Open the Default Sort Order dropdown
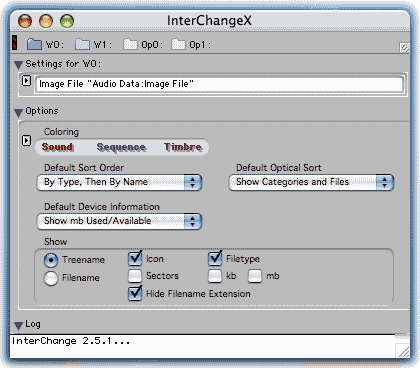 point(119,182)
